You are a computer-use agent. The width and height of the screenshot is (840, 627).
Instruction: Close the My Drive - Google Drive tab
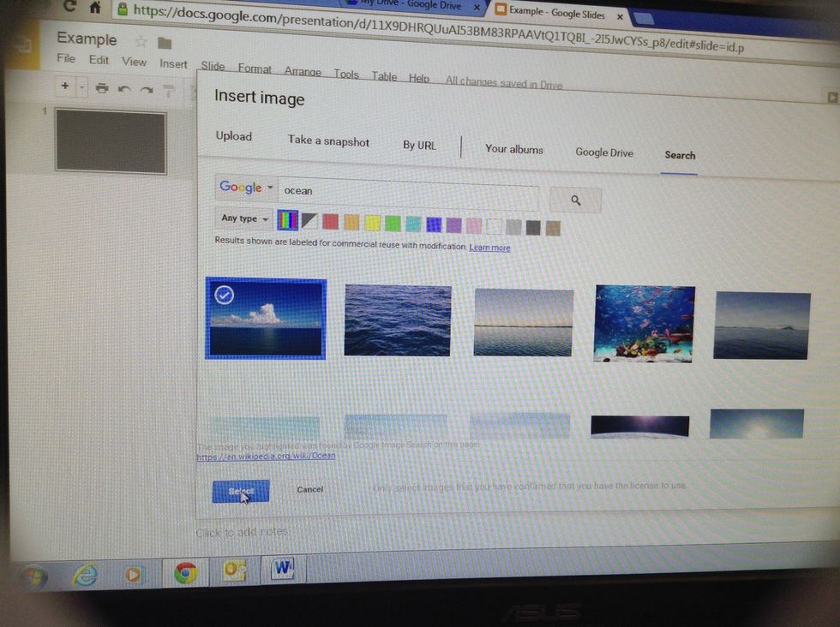click(477, 8)
